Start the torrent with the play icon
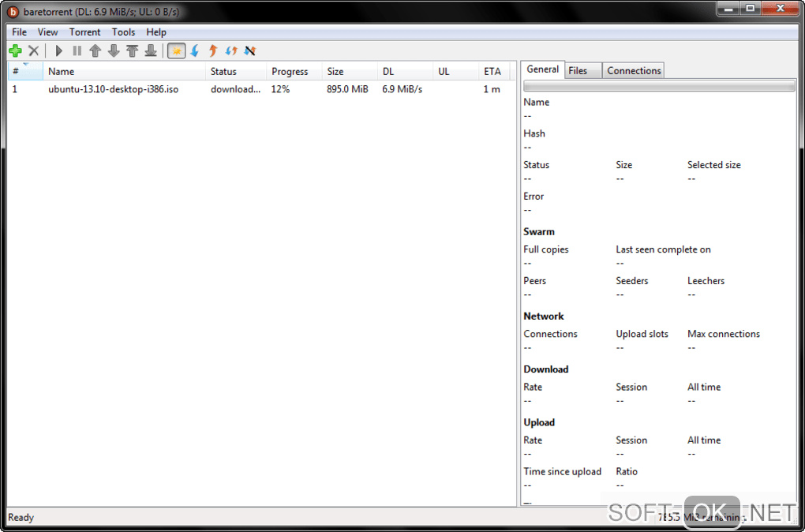This screenshot has height=532, width=805. coord(59,51)
